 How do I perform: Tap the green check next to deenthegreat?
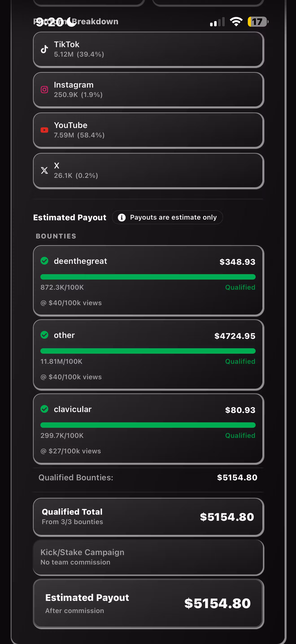44,261
